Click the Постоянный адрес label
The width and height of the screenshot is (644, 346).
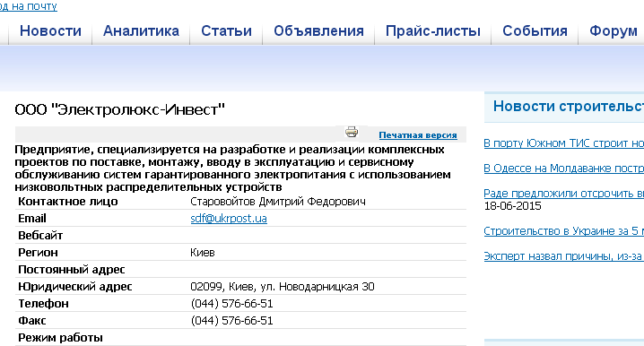click(x=72, y=270)
